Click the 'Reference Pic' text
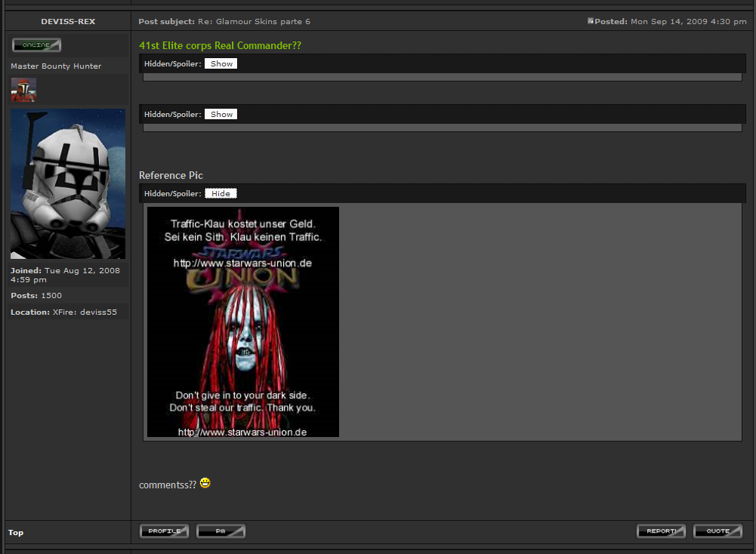This screenshot has height=554, width=756. tap(171, 175)
